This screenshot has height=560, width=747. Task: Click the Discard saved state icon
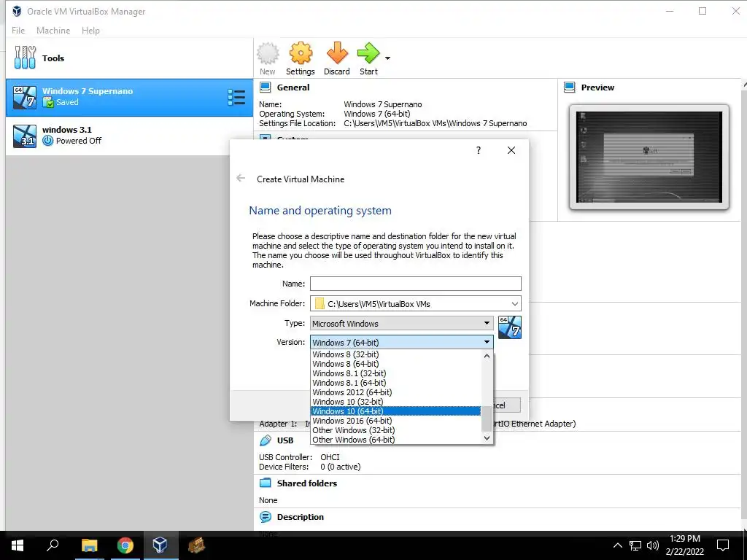(x=337, y=58)
